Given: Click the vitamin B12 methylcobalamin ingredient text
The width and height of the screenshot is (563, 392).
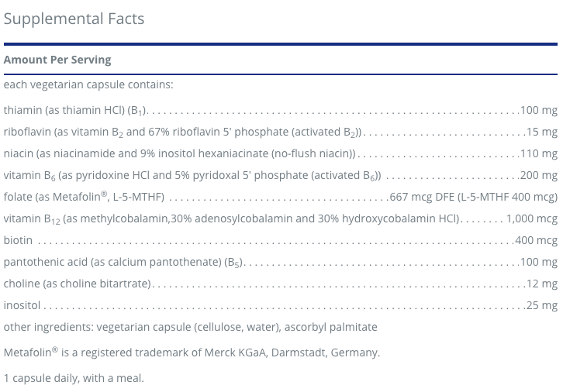Looking at the screenshot, I should pos(232,218).
